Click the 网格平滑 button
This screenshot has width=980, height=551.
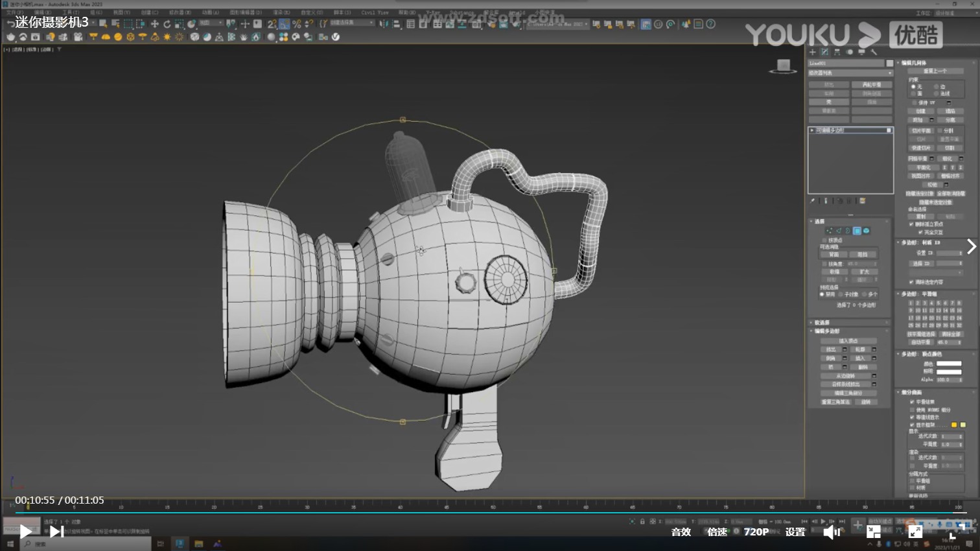point(918,158)
